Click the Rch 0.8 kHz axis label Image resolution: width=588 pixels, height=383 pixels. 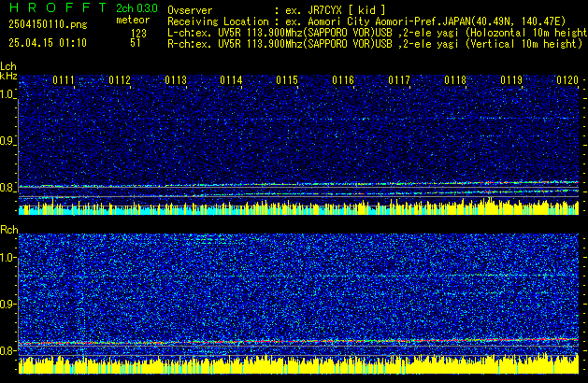click(7, 350)
